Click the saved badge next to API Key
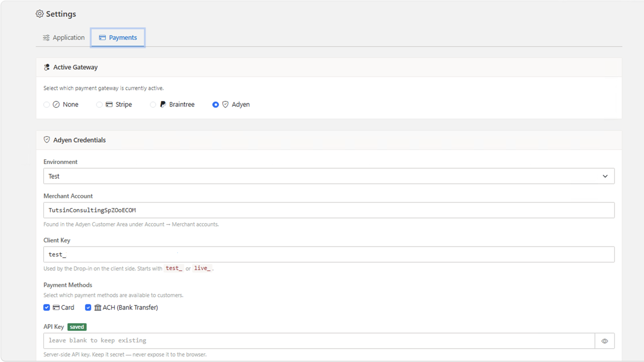644x362 pixels. pos(76,326)
